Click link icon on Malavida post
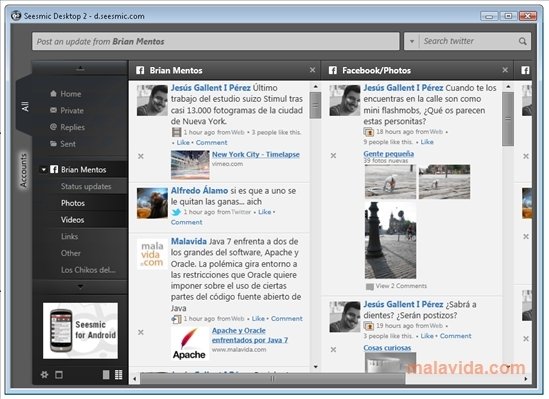 [176, 319]
